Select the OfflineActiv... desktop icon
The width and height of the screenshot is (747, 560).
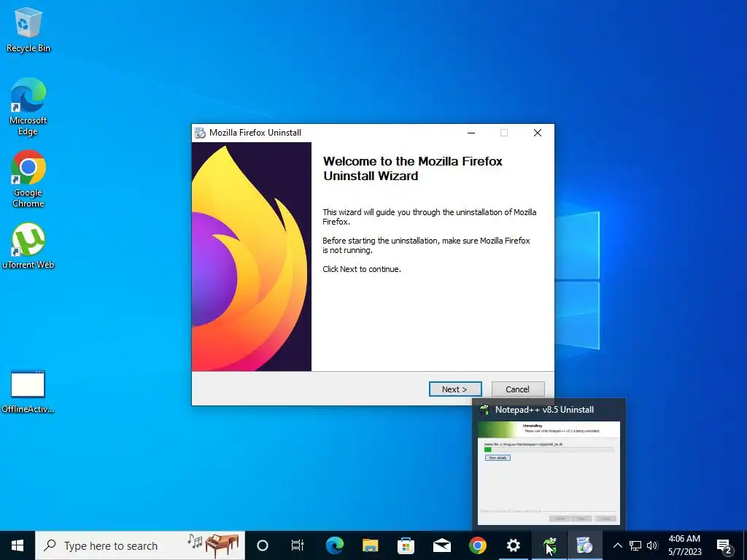[x=28, y=392]
